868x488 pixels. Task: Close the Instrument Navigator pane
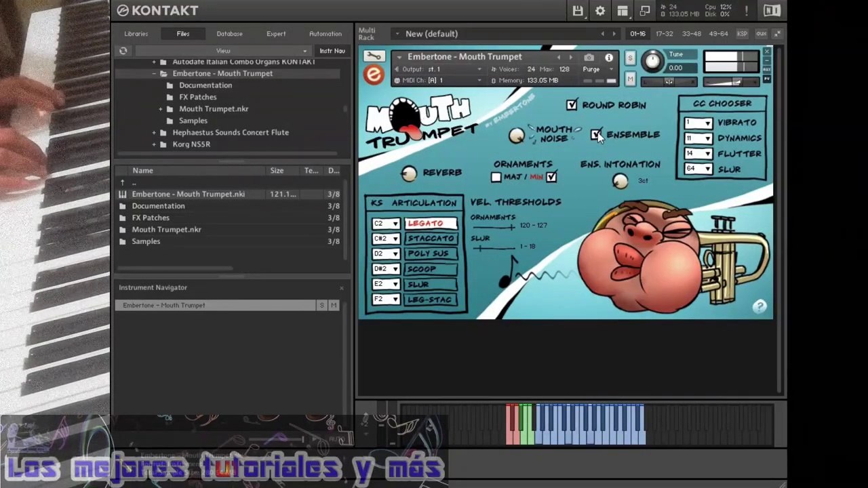[341, 288]
